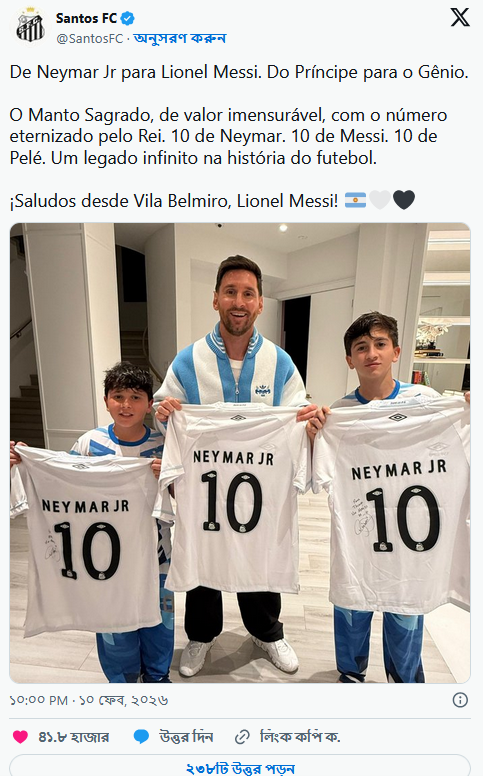483x776 pixels.
Task: Open the embedded Messi jersey photo
Action: pyautogui.click(x=240, y=453)
